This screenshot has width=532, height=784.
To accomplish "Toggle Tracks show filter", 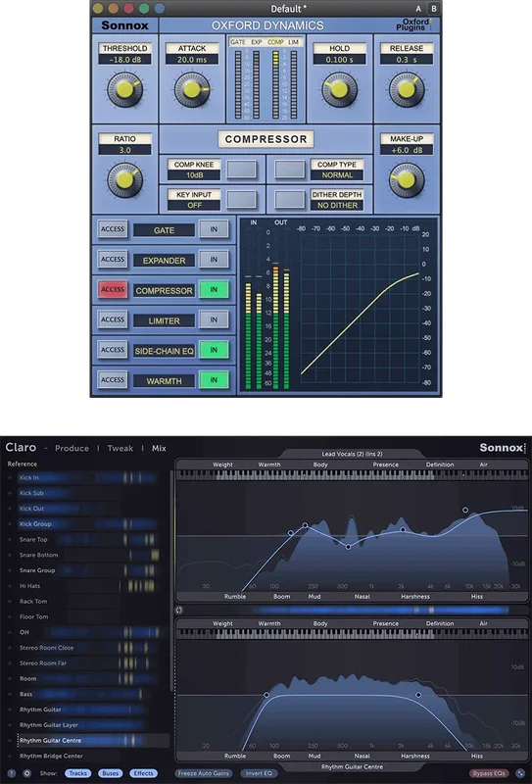I will click(x=77, y=773).
